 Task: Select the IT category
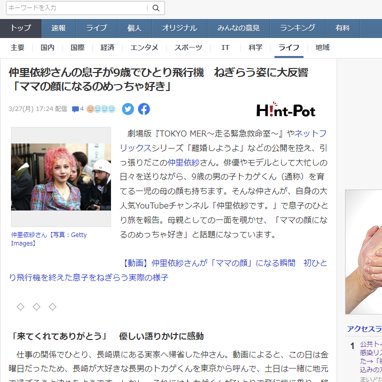[225, 48]
